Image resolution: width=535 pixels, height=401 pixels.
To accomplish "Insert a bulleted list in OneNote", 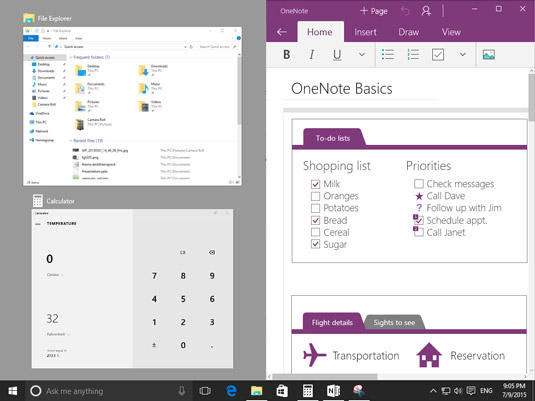I will 388,55.
